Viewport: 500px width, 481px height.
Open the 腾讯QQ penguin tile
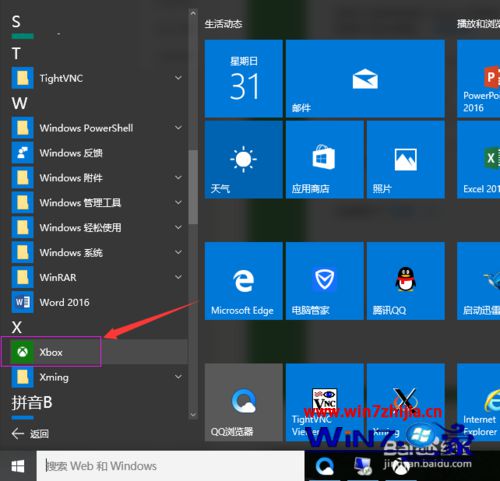point(406,281)
